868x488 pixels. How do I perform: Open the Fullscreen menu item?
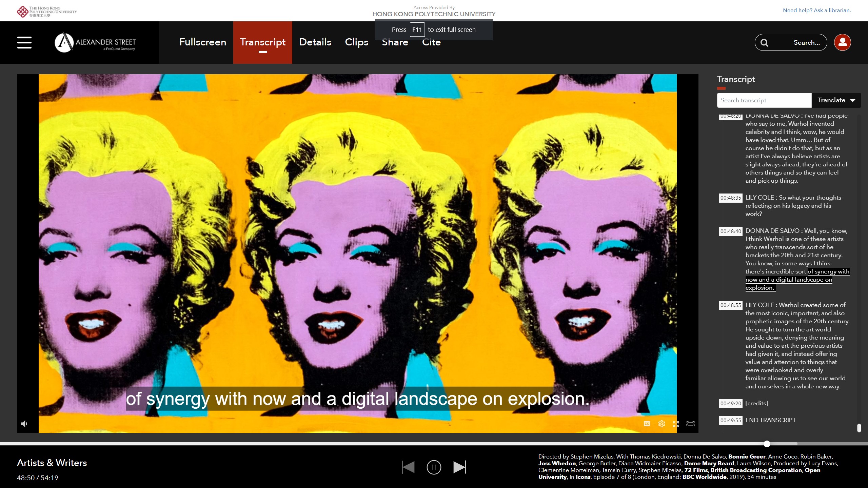[203, 42]
